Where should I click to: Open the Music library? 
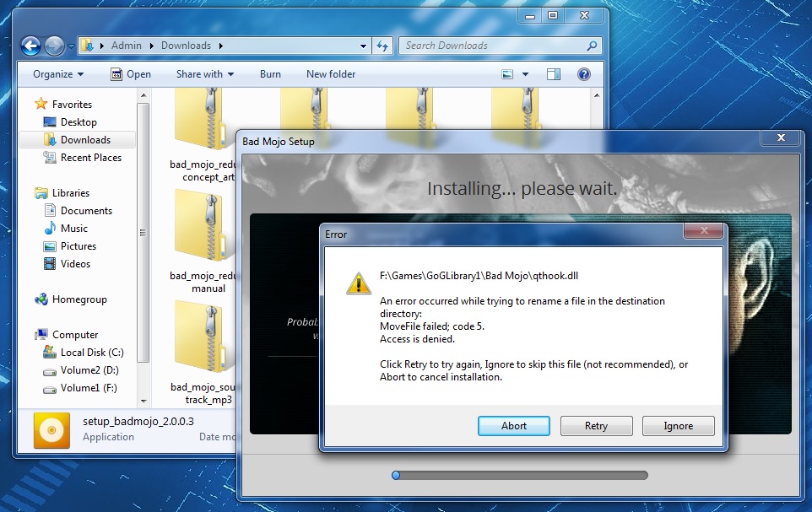pyautogui.click(x=74, y=229)
